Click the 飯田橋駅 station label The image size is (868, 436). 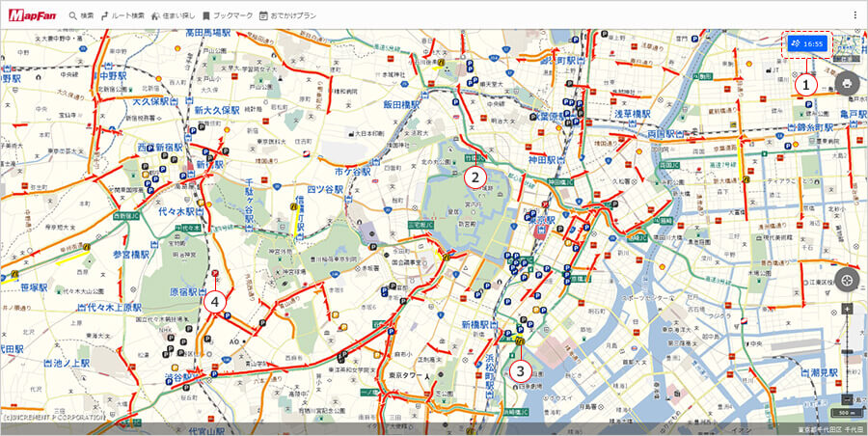click(x=401, y=104)
